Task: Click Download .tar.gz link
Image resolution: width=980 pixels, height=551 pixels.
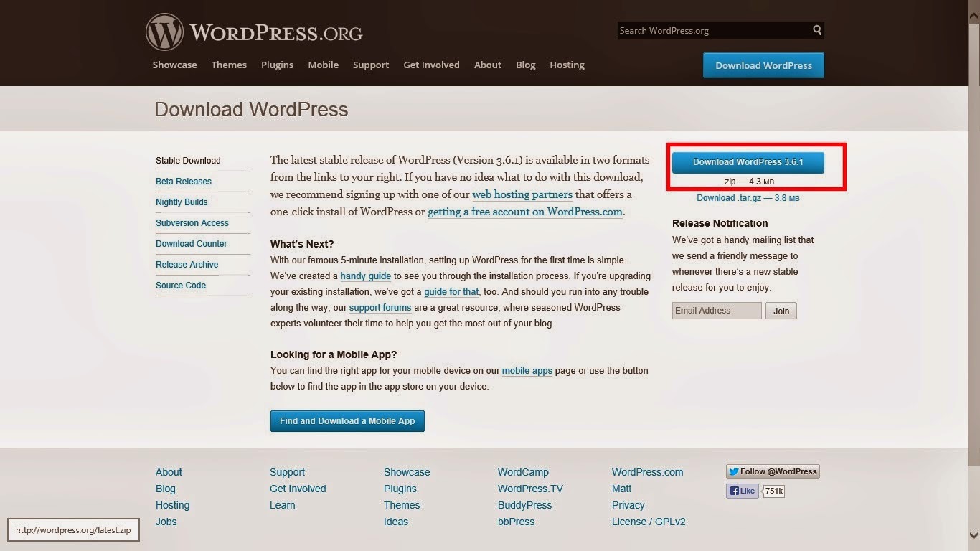Action: tap(748, 198)
